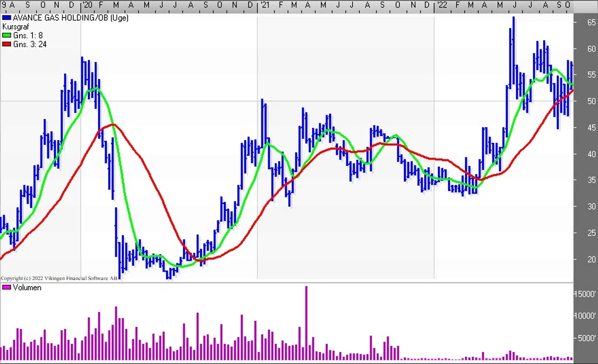
Task: Click the Gns. 3: 24 moving average label
Action: (29, 44)
